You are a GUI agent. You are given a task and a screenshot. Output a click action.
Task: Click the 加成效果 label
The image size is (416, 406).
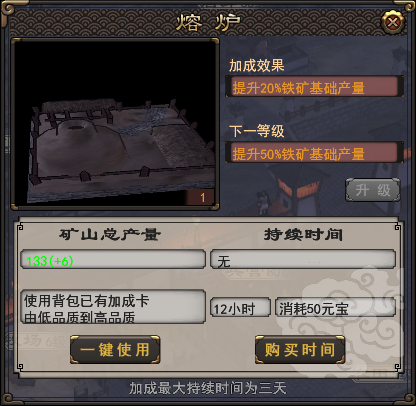point(256,65)
